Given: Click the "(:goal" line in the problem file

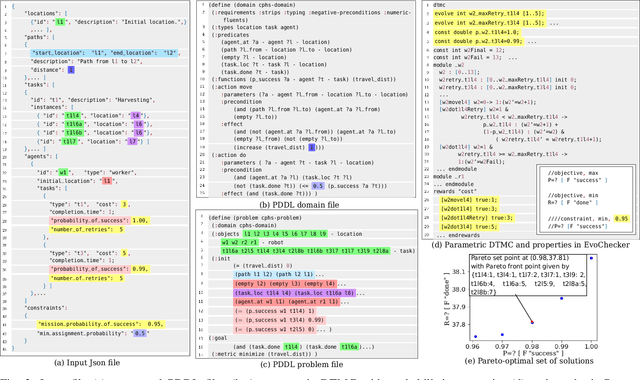Looking at the screenshot, I should (x=218, y=338).
